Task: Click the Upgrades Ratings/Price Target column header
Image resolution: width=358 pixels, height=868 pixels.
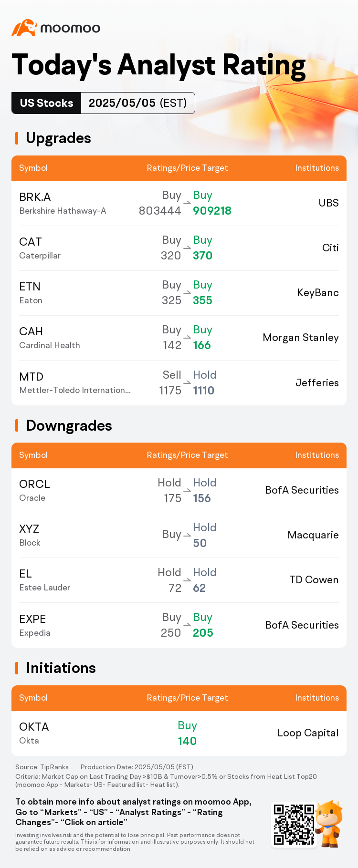Action: 187,168
